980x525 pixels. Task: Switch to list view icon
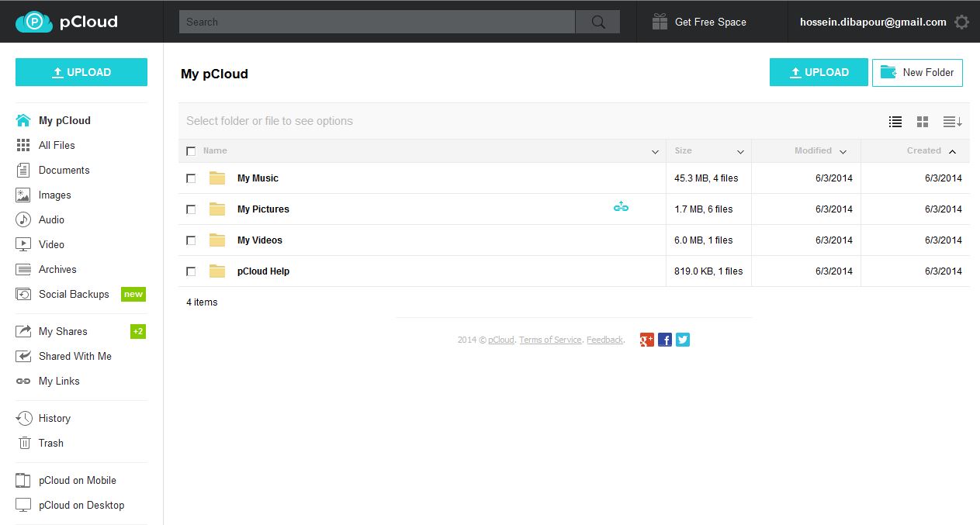tap(895, 121)
